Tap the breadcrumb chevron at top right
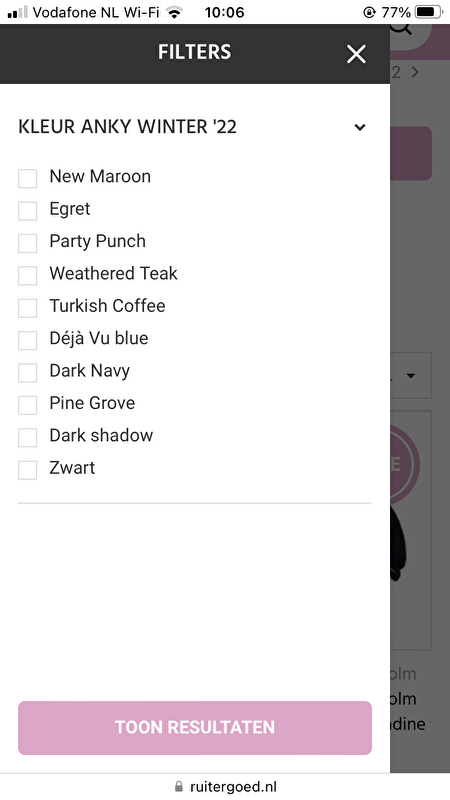 (415, 72)
